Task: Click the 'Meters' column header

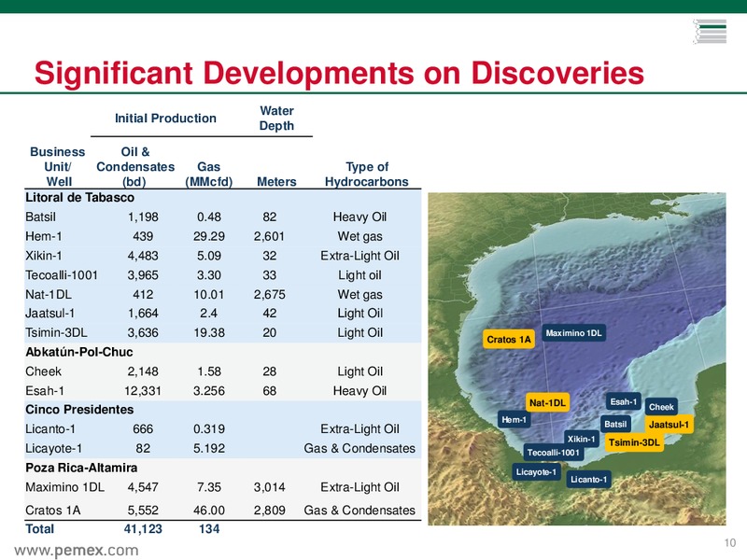Action: click(276, 181)
